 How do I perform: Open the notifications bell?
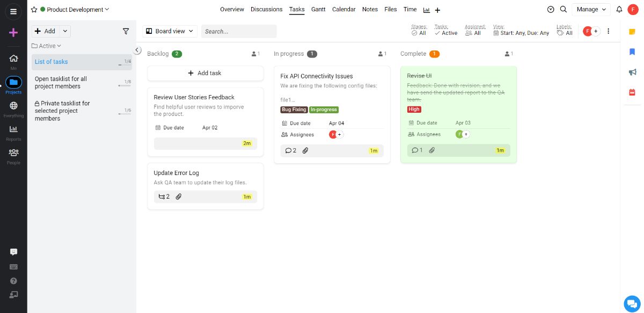pyautogui.click(x=620, y=9)
